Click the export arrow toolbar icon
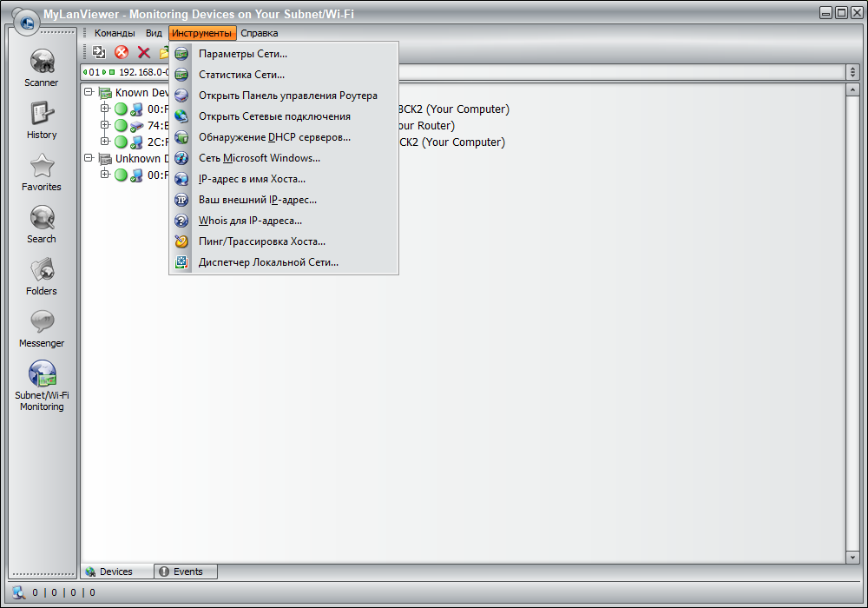 click(x=99, y=52)
